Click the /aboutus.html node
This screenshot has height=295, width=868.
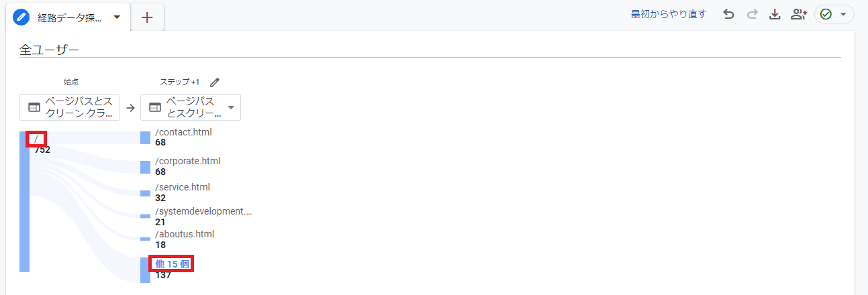click(184, 234)
